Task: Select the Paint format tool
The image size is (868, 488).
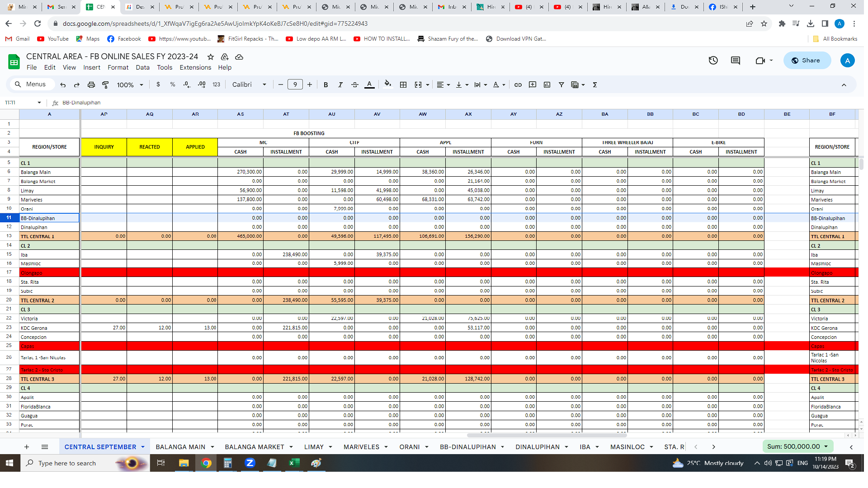Action: pyautogui.click(x=105, y=85)
